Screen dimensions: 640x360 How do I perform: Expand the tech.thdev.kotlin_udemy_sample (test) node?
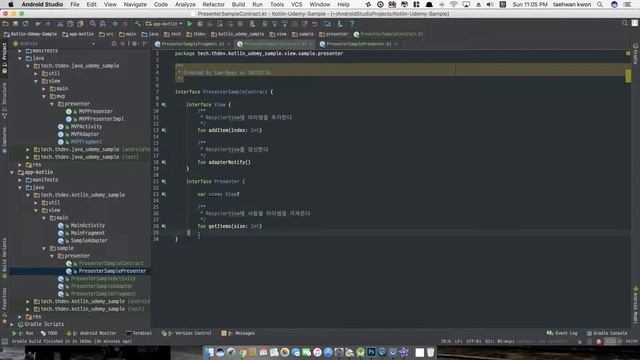point(28,309)
